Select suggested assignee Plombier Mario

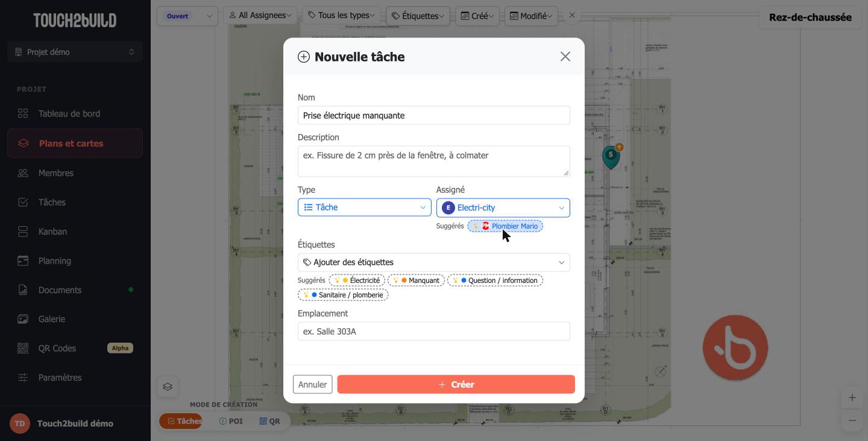[505, 226]
